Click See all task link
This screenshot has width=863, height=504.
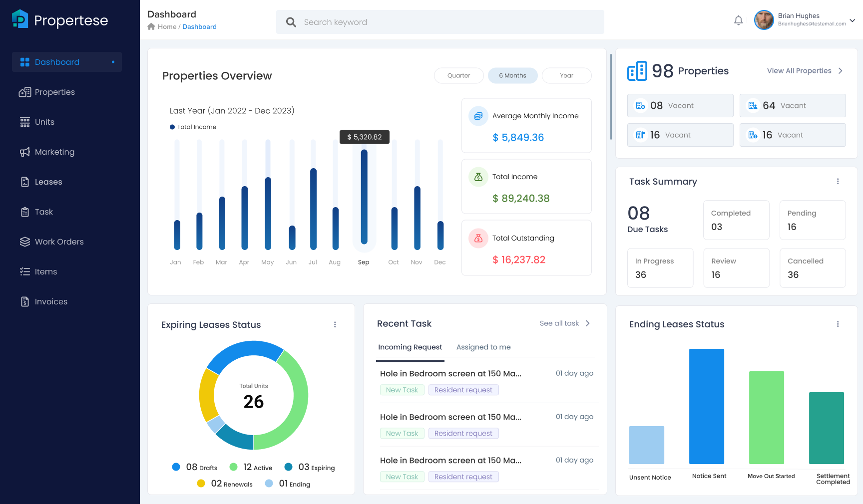pos(559,323)
